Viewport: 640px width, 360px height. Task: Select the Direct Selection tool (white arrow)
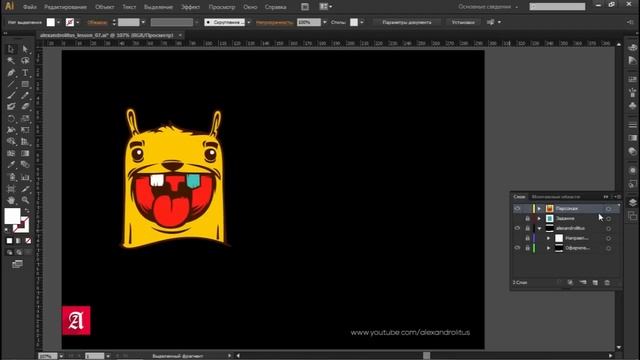click(x=25, y=49)
